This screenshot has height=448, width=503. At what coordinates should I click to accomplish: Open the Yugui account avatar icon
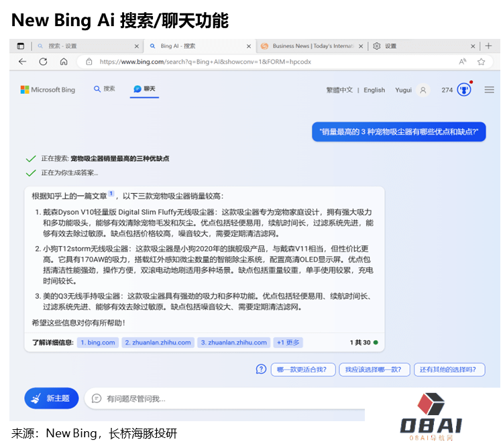click(423, 90)
